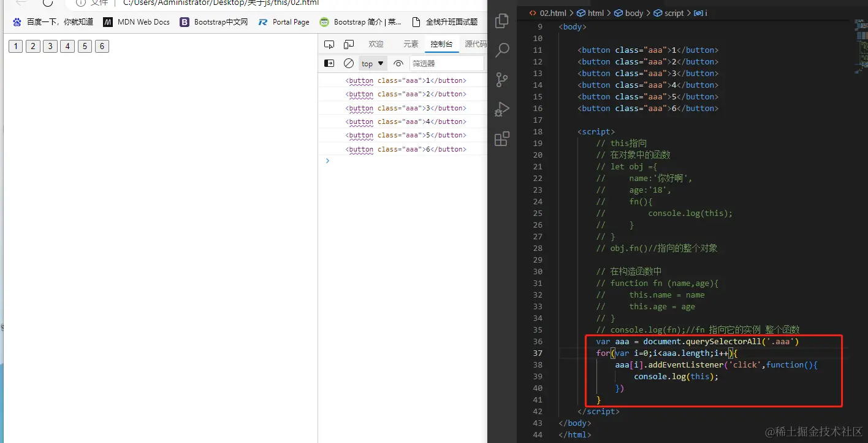Switch to the 源代码 DevTools tab
Viewport: 868px width, 443px height.
click(476, 44)
